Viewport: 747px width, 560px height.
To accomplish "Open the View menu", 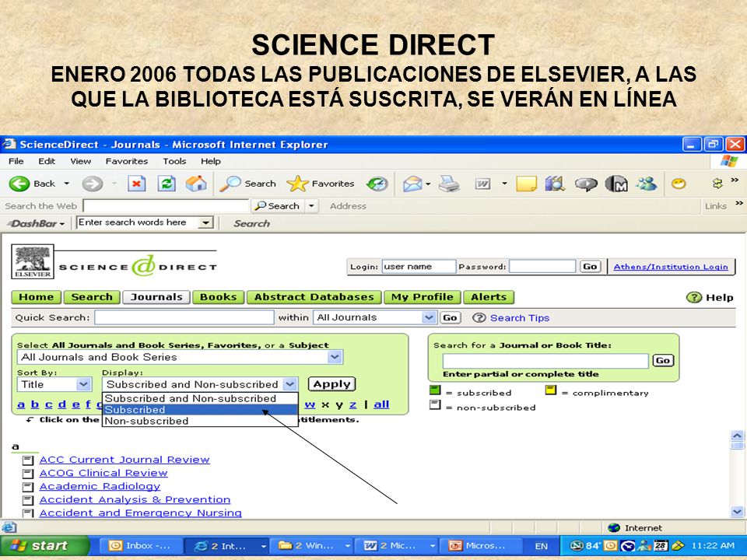I will pos(80,162).
